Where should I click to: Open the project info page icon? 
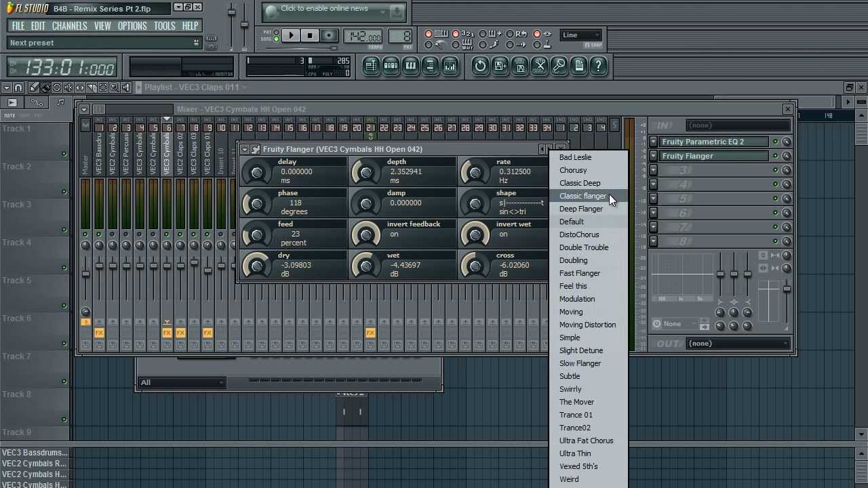pos(579,66)
